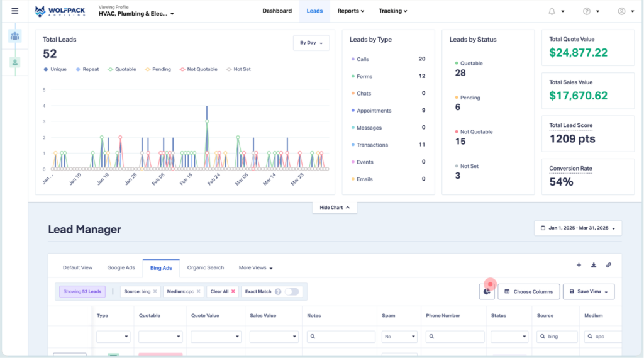Select the Bing Ads tab

161,268
